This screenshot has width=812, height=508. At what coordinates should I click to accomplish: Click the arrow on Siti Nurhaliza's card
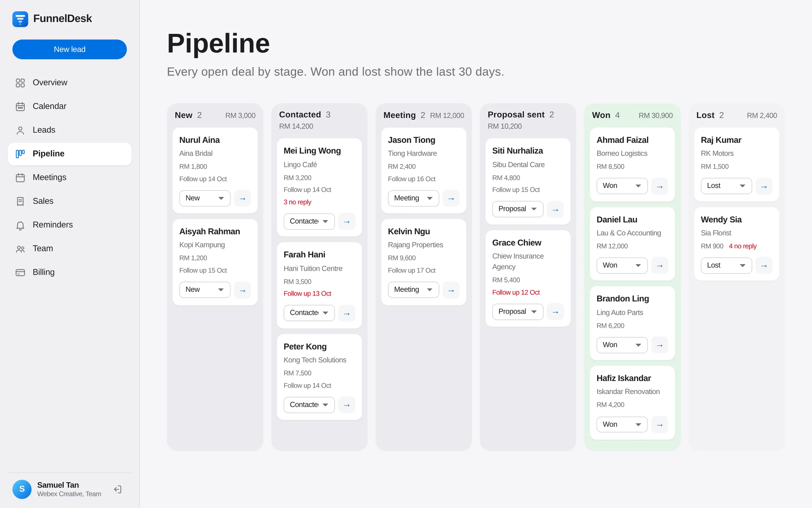coord(555,210)
